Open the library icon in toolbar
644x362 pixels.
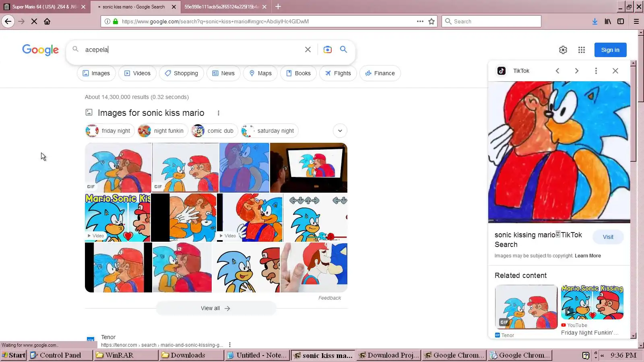(608, 21)
